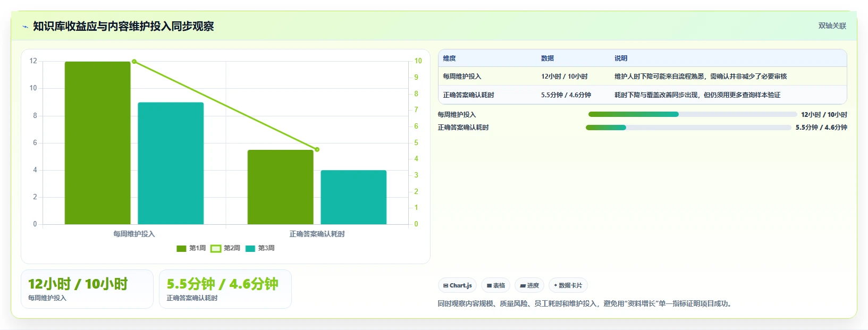Click the 正确答案确认耗时 x-axis label
The width and height of the screenshot is (868, 330).
coord(317,234)
